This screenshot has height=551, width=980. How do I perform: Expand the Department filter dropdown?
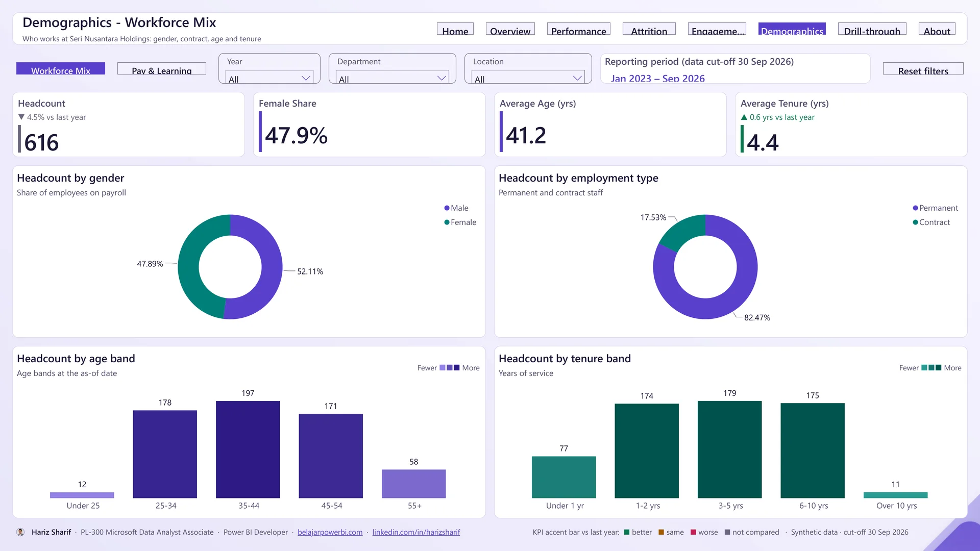coord(393,78)
